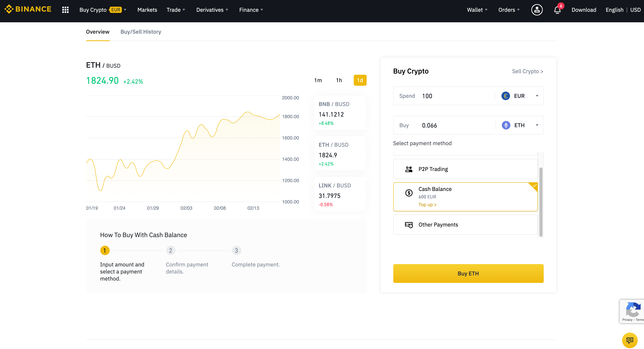Image resolution: width=644 pixels, height=349 pixels.
Task: Click the Privacy link in reCAPTCHA badge
Action: [x=627, y=319]
